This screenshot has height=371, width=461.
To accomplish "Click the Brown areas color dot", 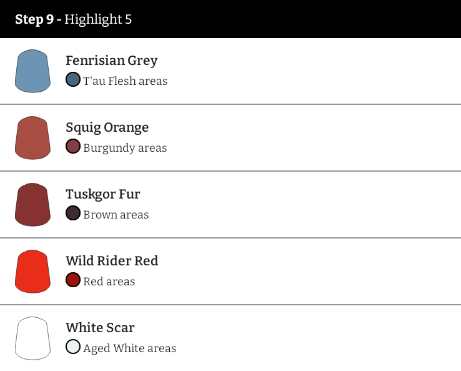I will click(x=73, y=213).
